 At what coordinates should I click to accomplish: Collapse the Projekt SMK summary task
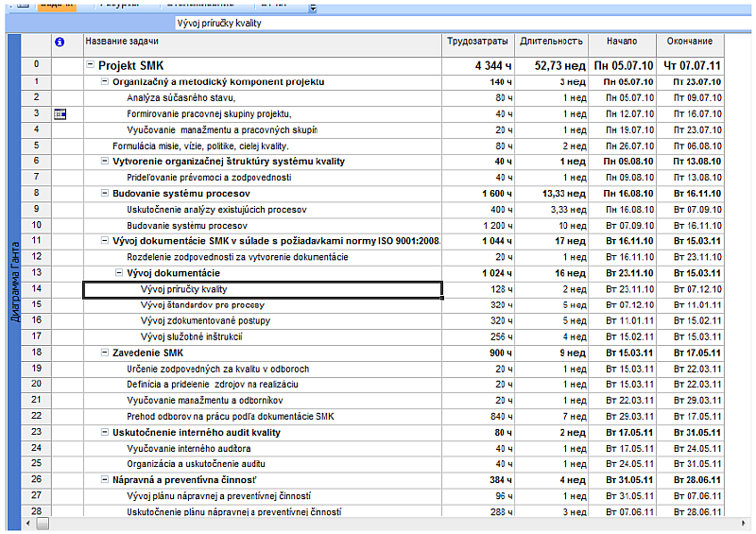(90, 64)
